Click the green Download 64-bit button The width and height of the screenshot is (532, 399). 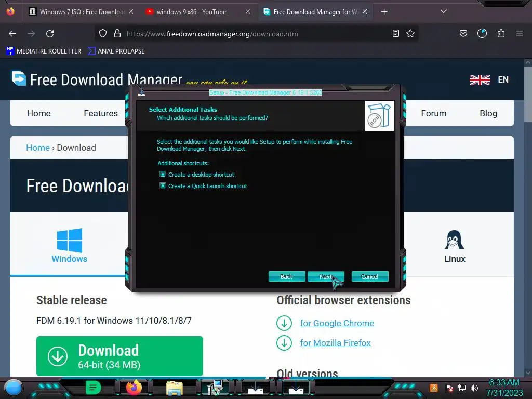point(119,356)
